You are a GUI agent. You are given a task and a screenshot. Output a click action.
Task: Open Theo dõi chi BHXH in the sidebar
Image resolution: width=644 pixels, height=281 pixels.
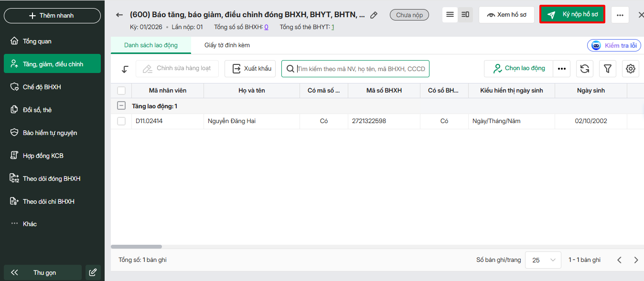point(52,201)
